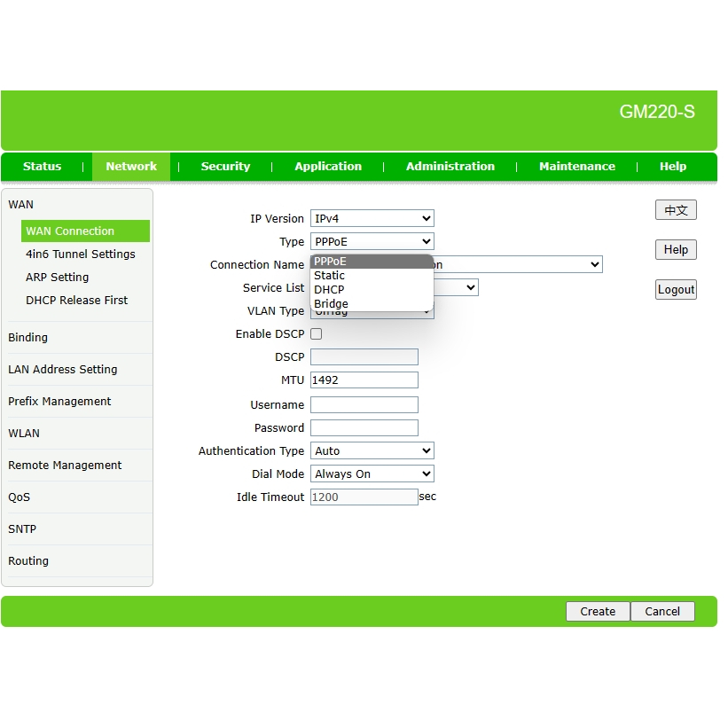Viewport: 728px width, 728px height.
Task: Click the Logout button
Action: point(676,290)
